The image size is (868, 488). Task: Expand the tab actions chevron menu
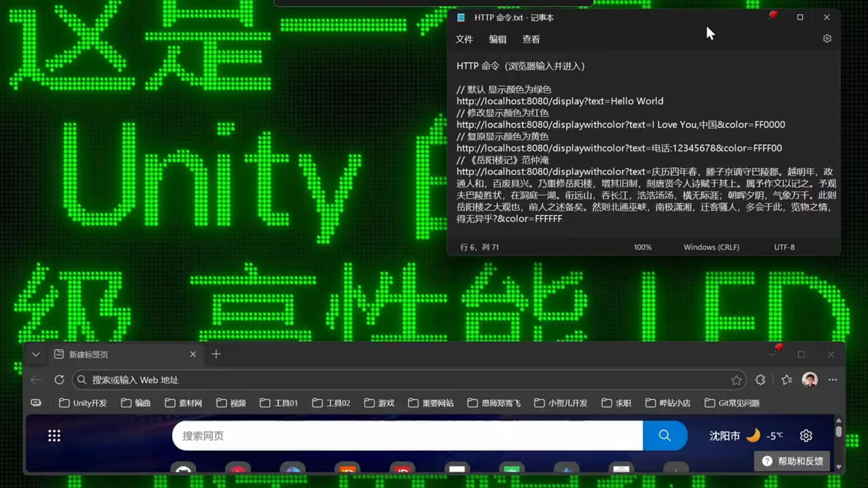(36, 355)
